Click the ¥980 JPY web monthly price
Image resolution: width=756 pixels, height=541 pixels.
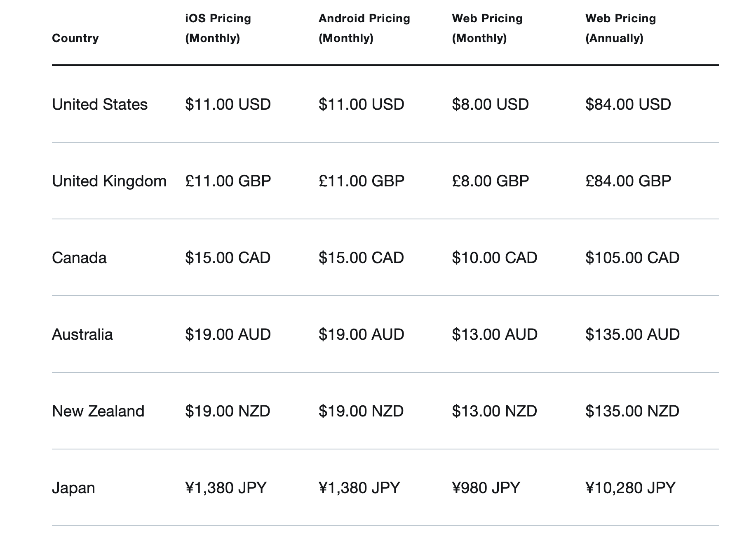click(x=486, y=488)
